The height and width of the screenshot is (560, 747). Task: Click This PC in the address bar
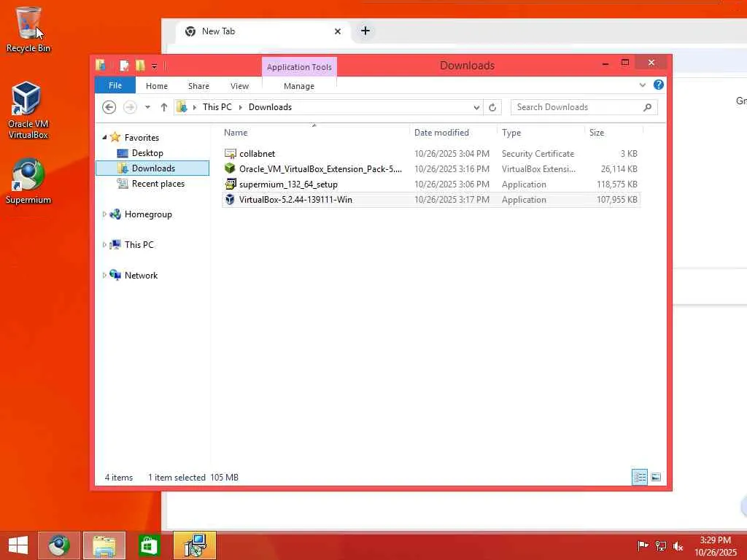[217, 107]
